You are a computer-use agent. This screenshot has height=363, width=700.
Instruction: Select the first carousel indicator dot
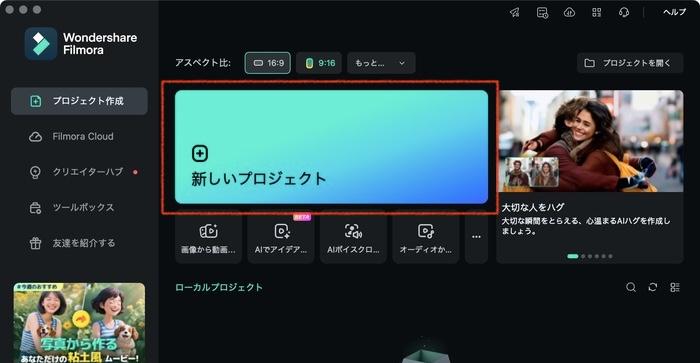tap(572, 256)
